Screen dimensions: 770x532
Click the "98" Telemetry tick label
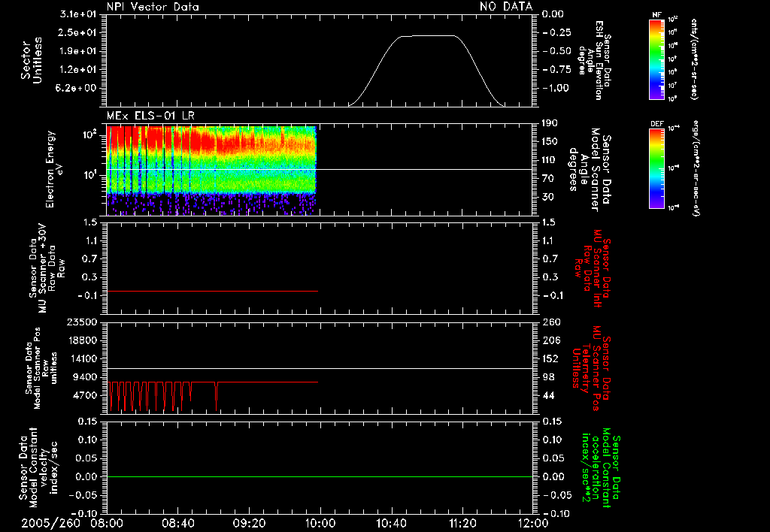tap(548, 377)
